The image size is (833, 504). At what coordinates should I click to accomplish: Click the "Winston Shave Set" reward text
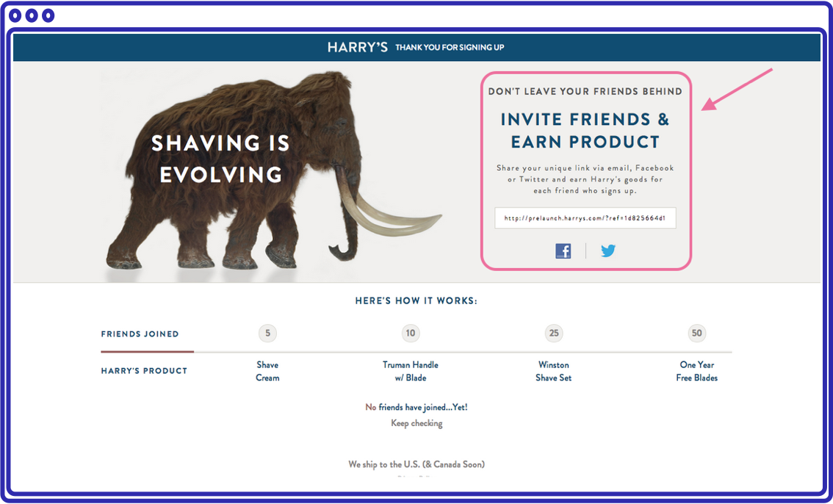(554, 371)
